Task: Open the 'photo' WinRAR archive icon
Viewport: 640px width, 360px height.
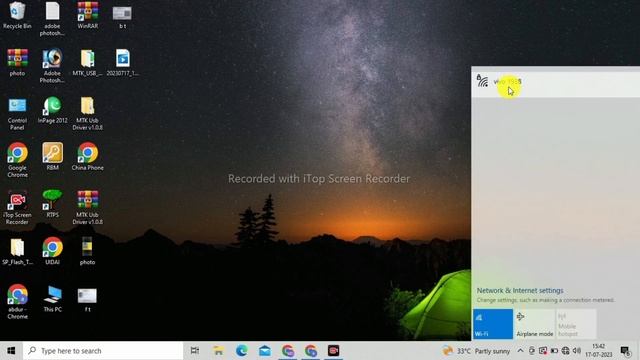Action: (x=17, y=62)
